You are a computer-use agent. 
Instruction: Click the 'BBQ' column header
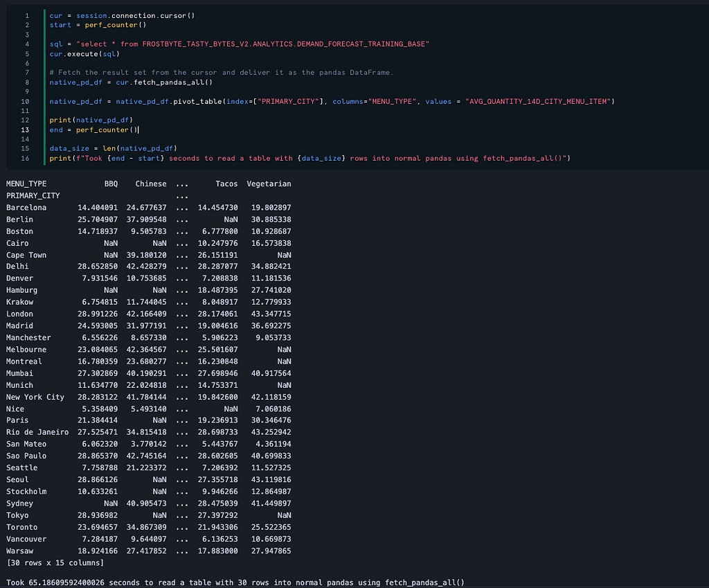click(x=111, y=184)
